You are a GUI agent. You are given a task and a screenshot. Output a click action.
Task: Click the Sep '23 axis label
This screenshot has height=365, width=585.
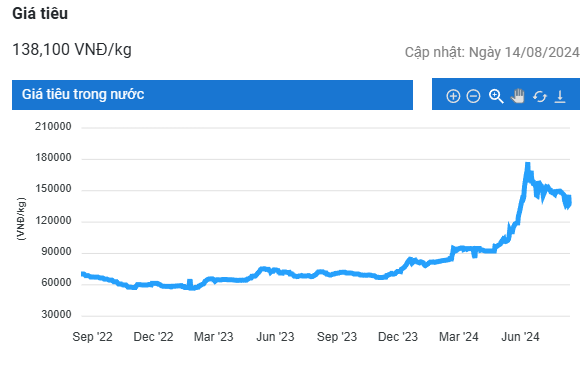coord(337,337)
